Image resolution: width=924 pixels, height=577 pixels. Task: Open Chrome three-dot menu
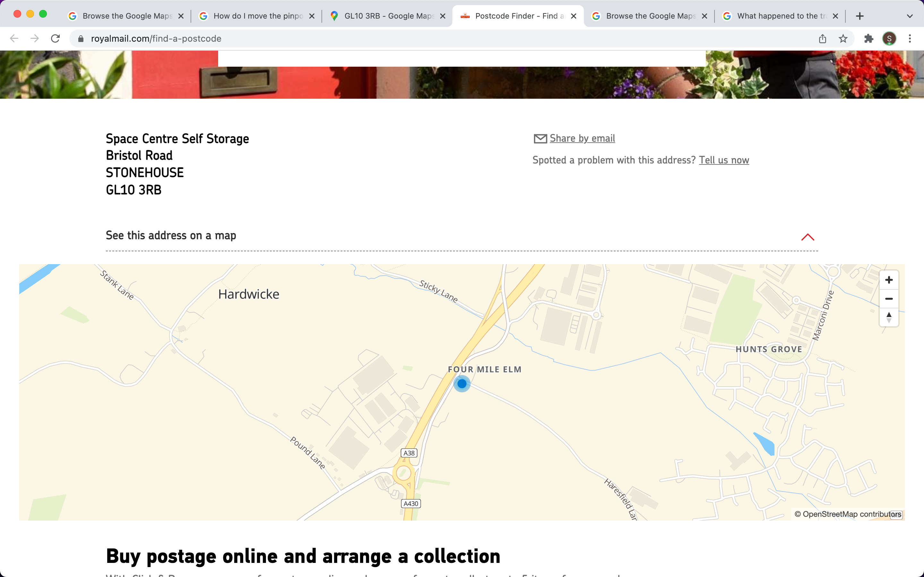tap(910, 38)
